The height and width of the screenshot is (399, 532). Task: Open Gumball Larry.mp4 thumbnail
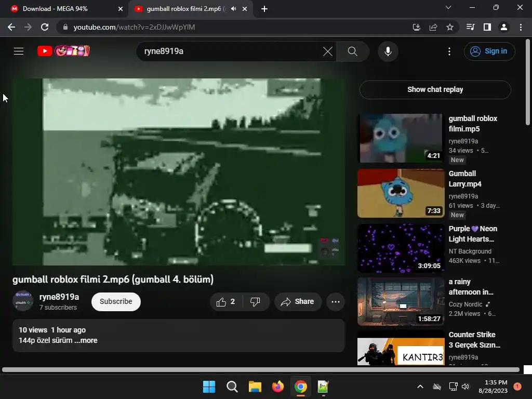point(401,193)
